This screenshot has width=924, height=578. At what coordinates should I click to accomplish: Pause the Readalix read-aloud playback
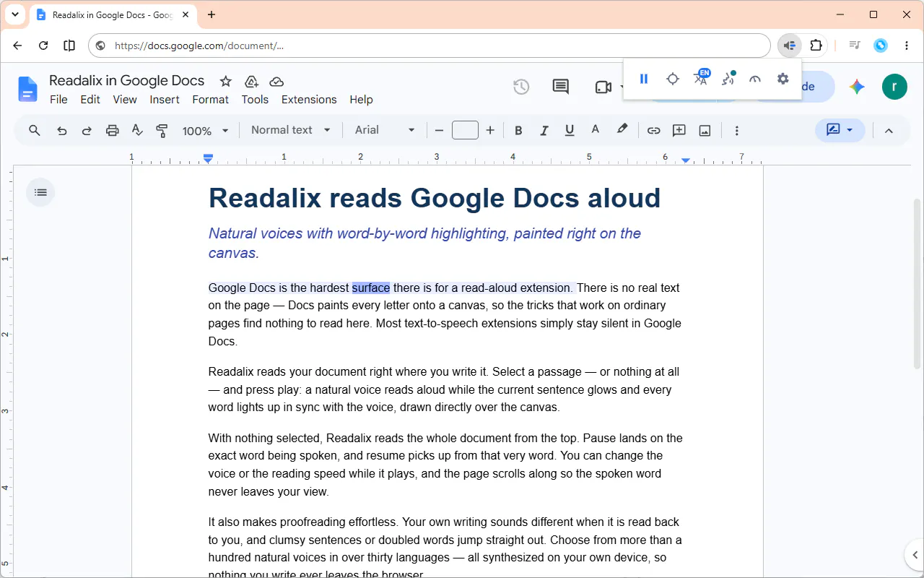(644, 79)
